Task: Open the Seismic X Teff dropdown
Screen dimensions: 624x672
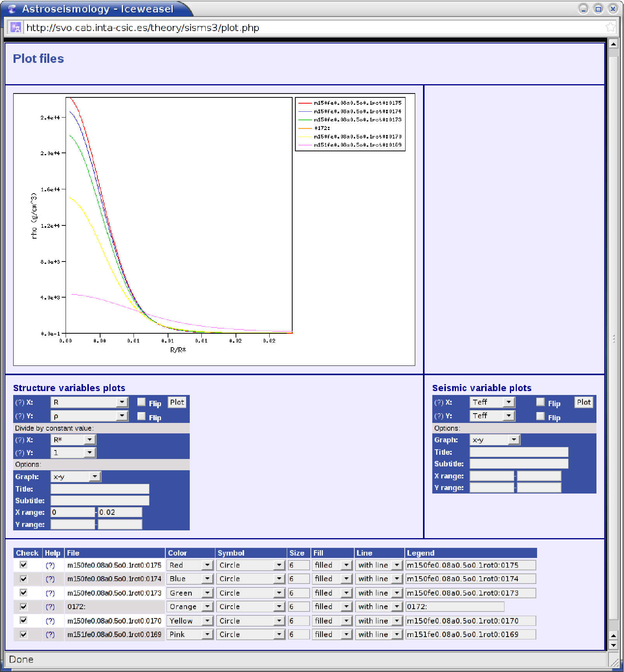Action: pos(492,402)
